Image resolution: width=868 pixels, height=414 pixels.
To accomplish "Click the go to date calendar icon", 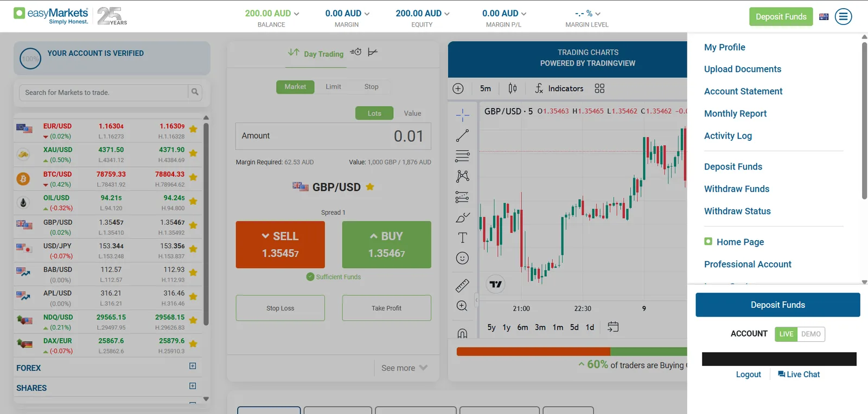I will 613,327.
